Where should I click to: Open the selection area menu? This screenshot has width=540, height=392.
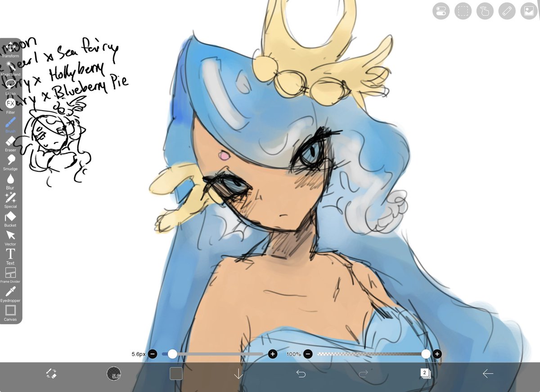coord(463,11)
